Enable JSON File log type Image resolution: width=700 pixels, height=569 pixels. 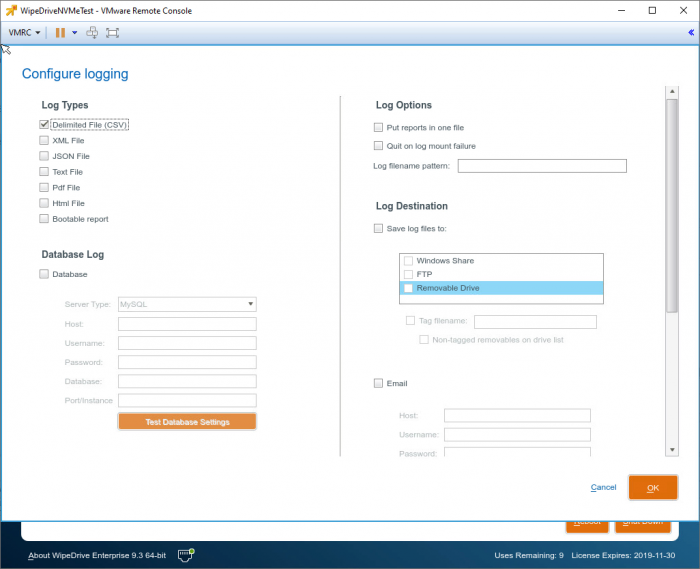pos(44,156)
